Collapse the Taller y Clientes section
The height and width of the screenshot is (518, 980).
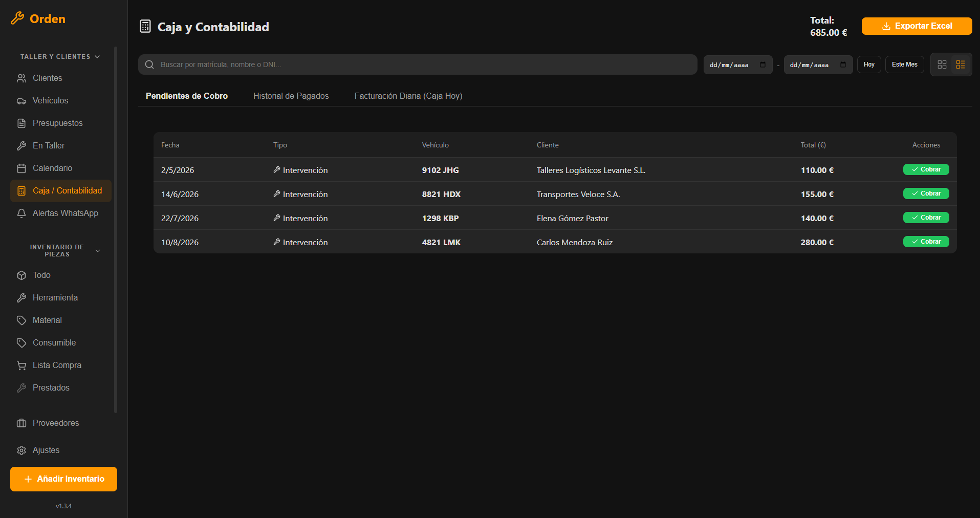97,57
